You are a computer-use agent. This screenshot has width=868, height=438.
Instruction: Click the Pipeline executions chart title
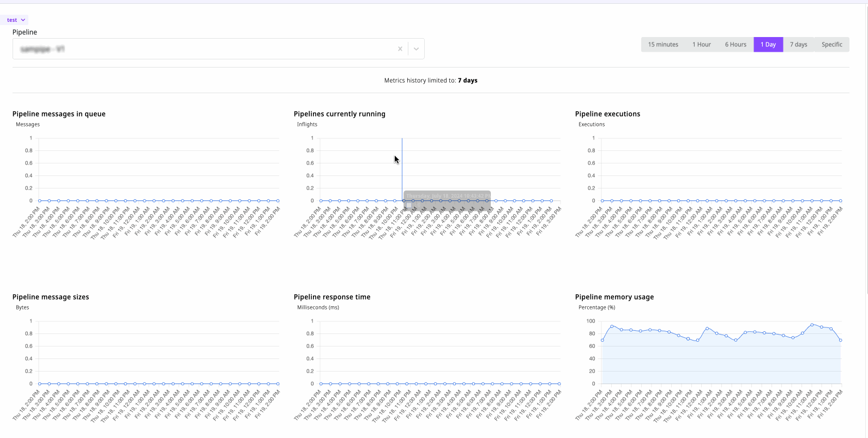tap(607, 114)
